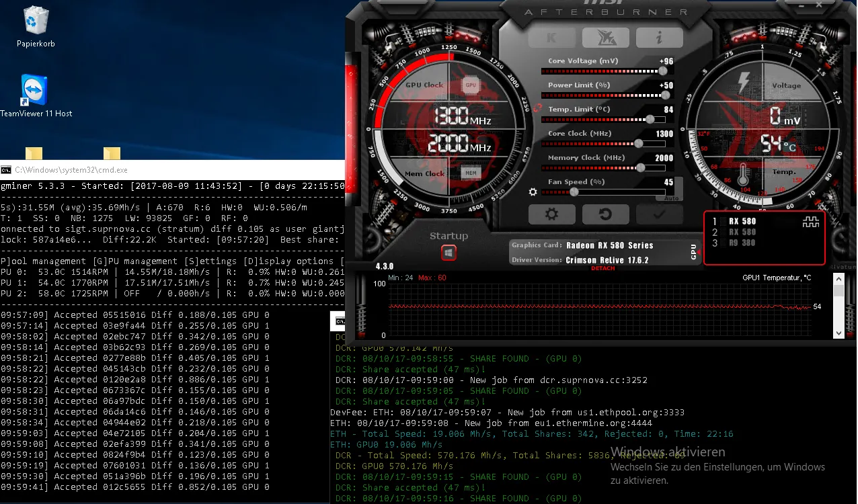Toggle the Windows Startup button

[x=449, y=253]
